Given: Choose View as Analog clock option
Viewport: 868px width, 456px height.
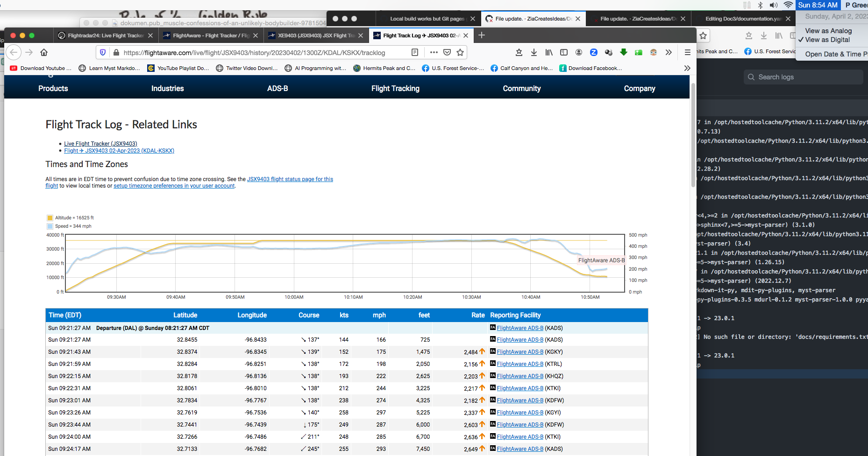Looking at the screenshot, I should [x=828, y=31].
